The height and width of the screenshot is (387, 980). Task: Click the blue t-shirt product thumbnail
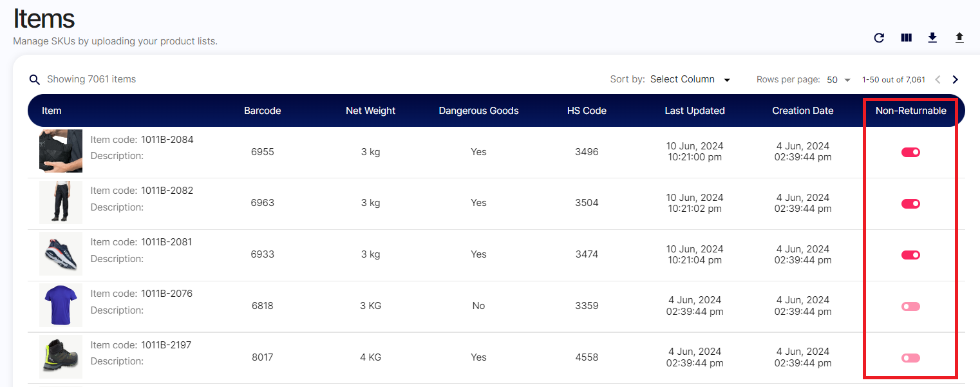(x=61, y=305)
